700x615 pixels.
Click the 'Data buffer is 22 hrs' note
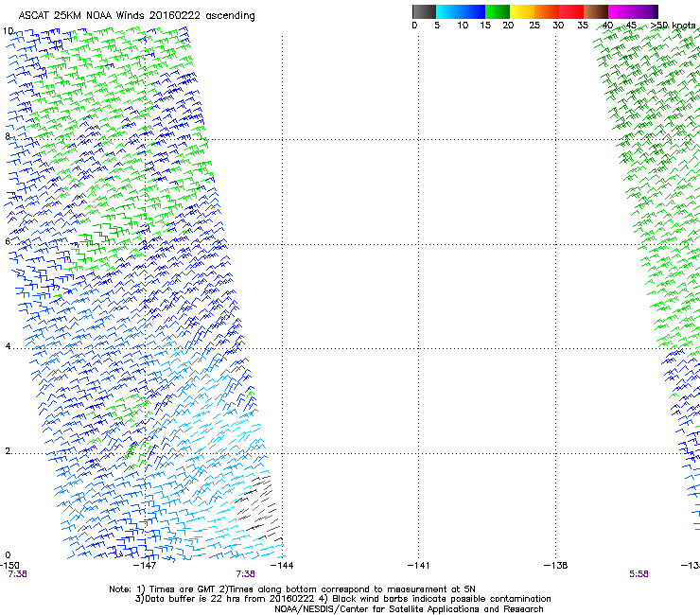342,599
